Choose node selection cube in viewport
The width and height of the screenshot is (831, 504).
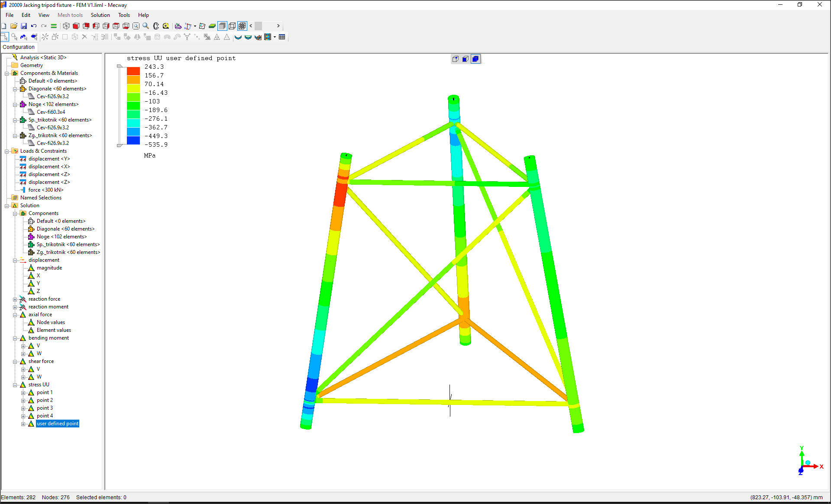coord(456,59)
